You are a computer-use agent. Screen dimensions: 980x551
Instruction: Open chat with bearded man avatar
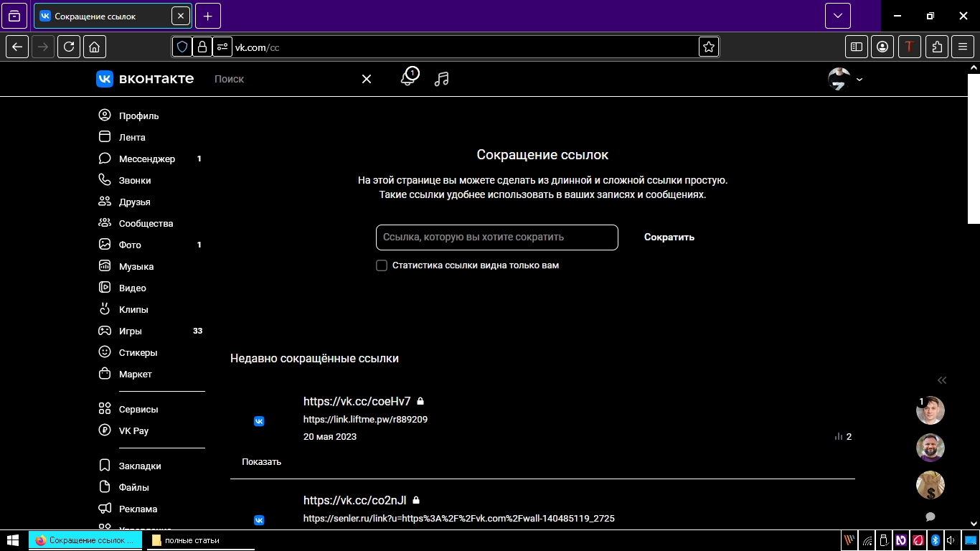click(930, 448)
